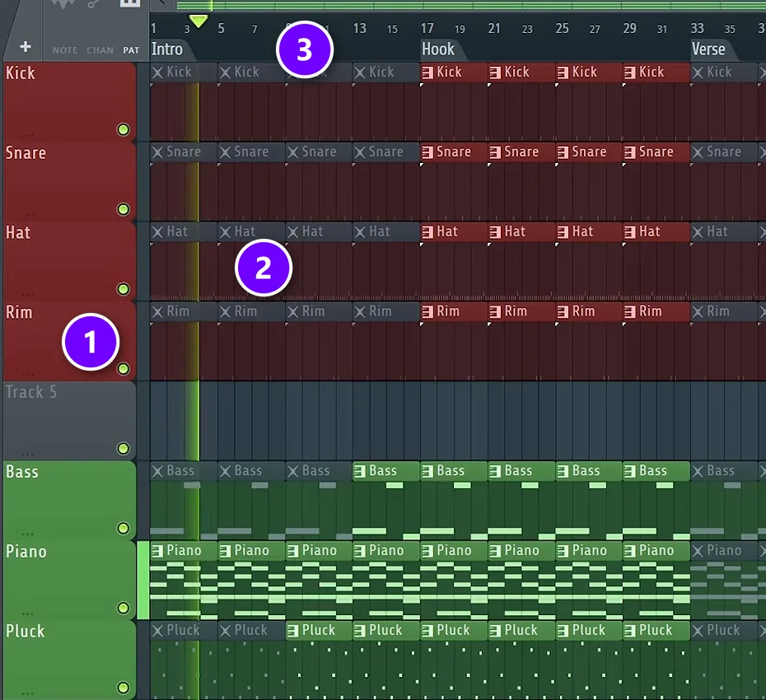
Task: Click the plus button above the track list
Action: coord(26,47)
